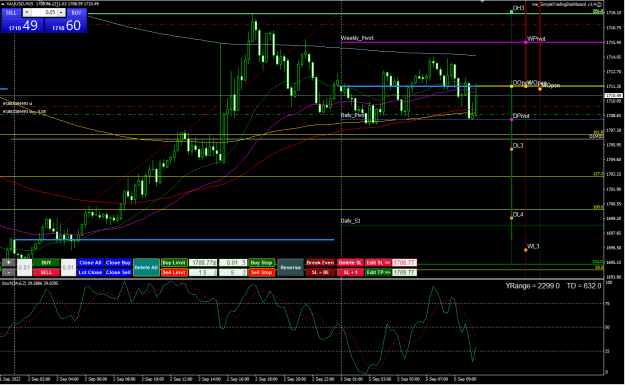Click the pending order price field beside Buy Limit
Viewport: 625px width, 385px height.
(x=203, y=263)
